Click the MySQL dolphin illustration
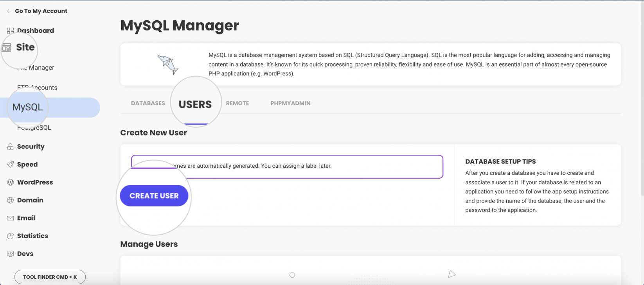The height and width of the screenshot is (285, 644). click(x=168, y=65)
